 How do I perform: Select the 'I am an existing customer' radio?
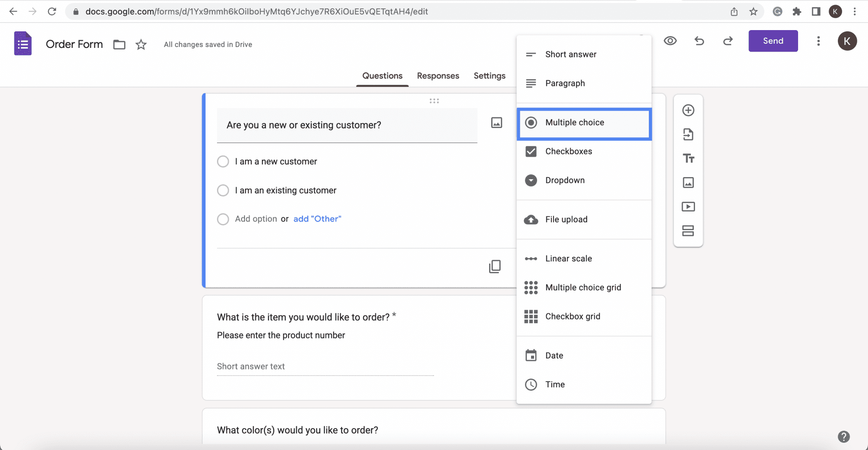click(223, 190)
